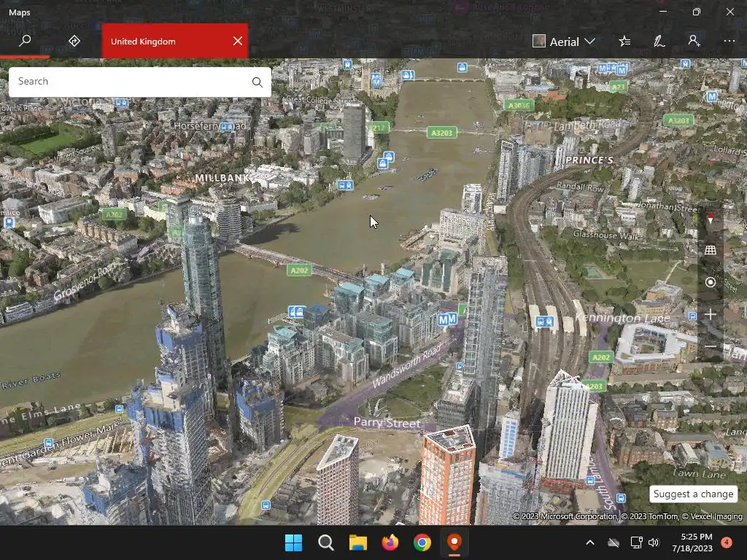
Task: Click the Suggest a change button
Action: [x=693, y=494]
